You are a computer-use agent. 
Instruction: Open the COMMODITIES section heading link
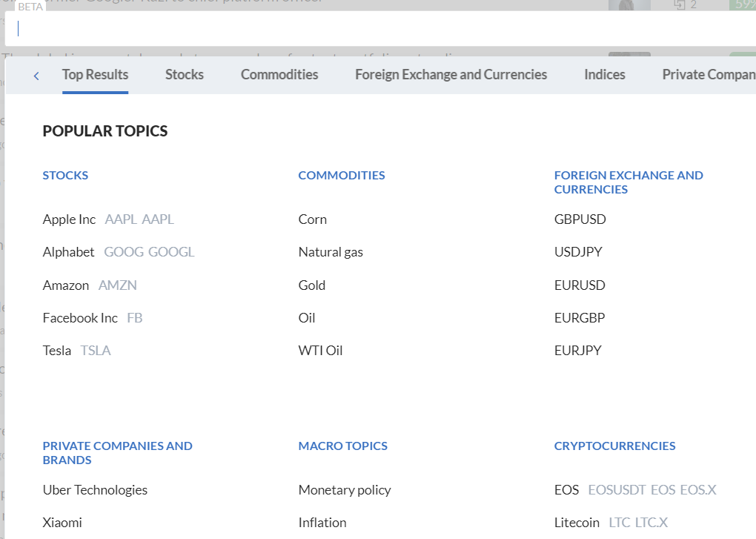pos(342,176)
